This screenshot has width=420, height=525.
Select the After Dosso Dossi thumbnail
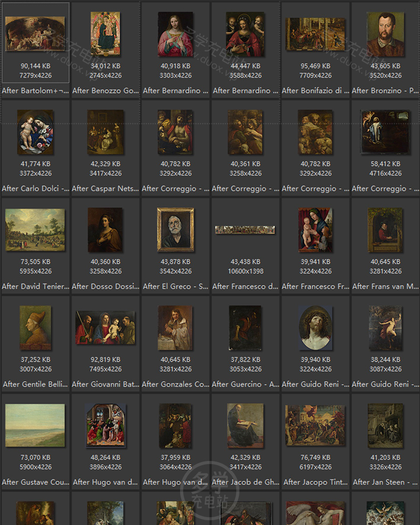pyautogui.click(x=105, y=229)
